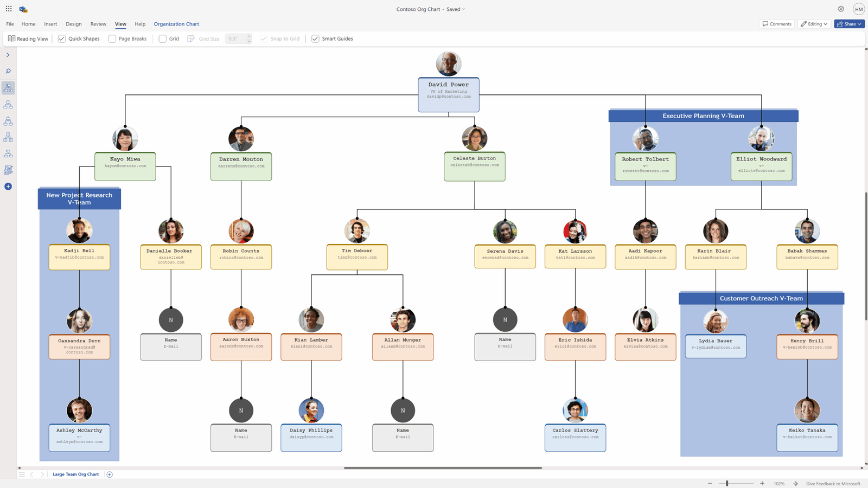
Task: Switch to the Organization Chart tab
Action: pyautogui.click(x=176, y=24)
